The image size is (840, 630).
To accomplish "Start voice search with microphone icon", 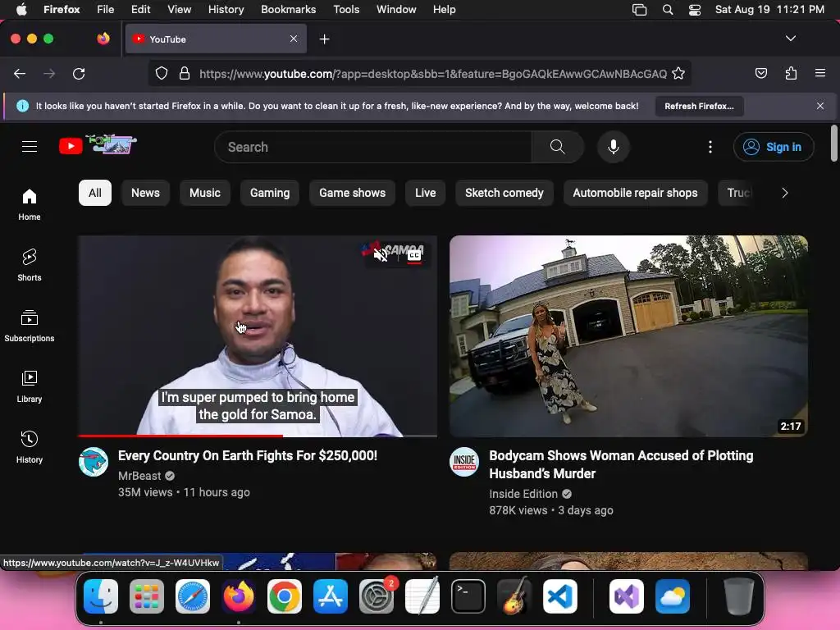I will click(x=614, y=147).
